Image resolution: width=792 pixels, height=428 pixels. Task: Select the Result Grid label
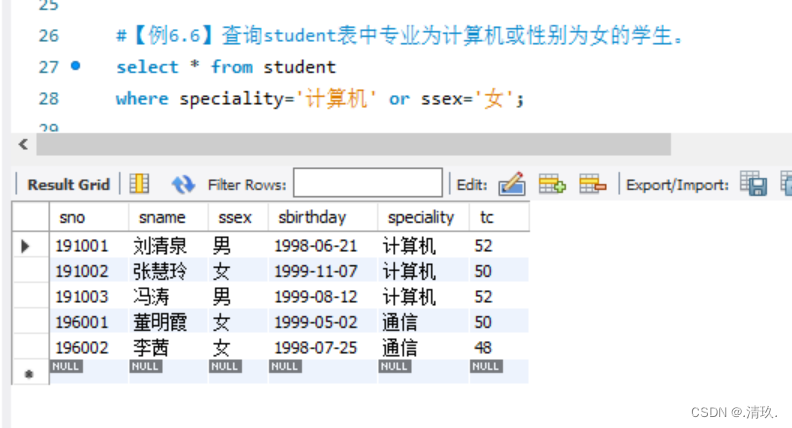coord(68,184)
